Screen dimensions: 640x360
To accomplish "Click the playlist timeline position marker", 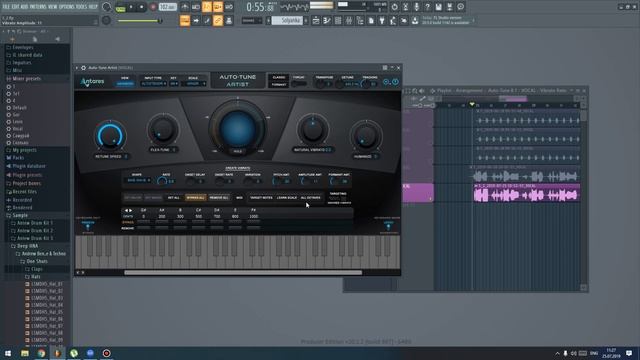I will pyautogui.click(x=472, y=105).
